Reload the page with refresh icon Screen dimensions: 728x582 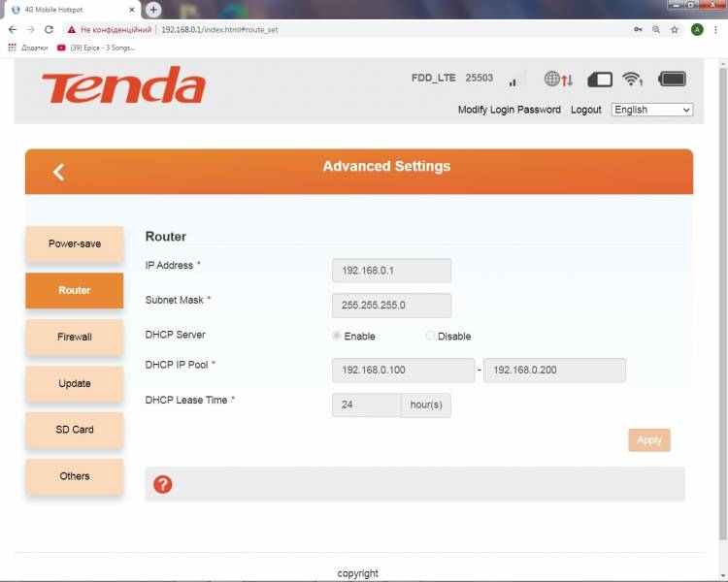[49, 30]
